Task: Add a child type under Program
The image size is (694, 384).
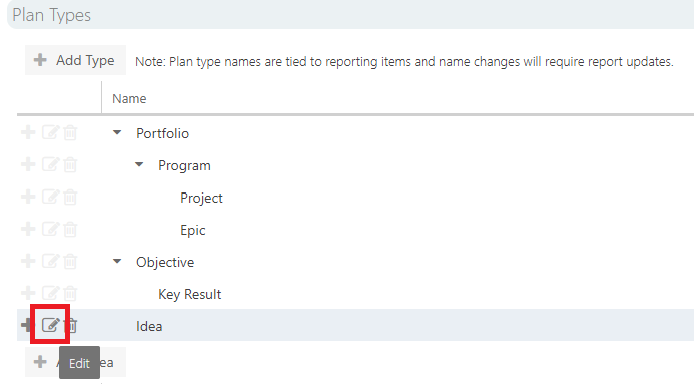Action: click(28, 164)
